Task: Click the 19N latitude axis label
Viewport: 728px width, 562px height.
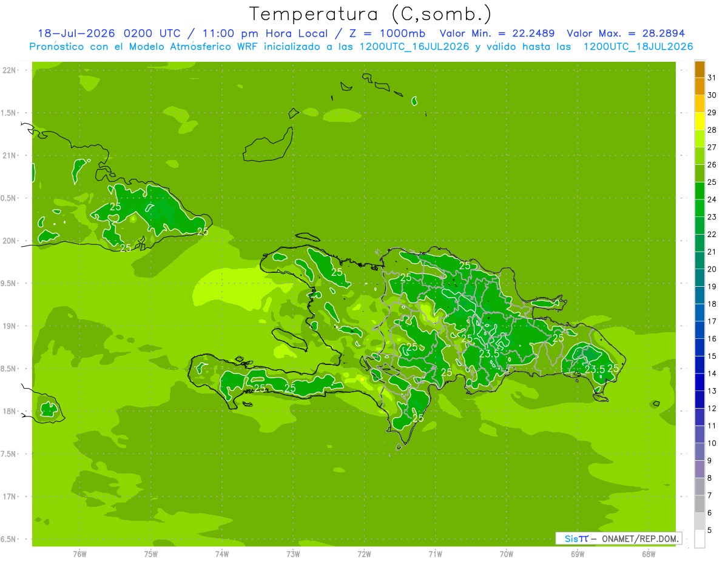Action: coord(10,326)
